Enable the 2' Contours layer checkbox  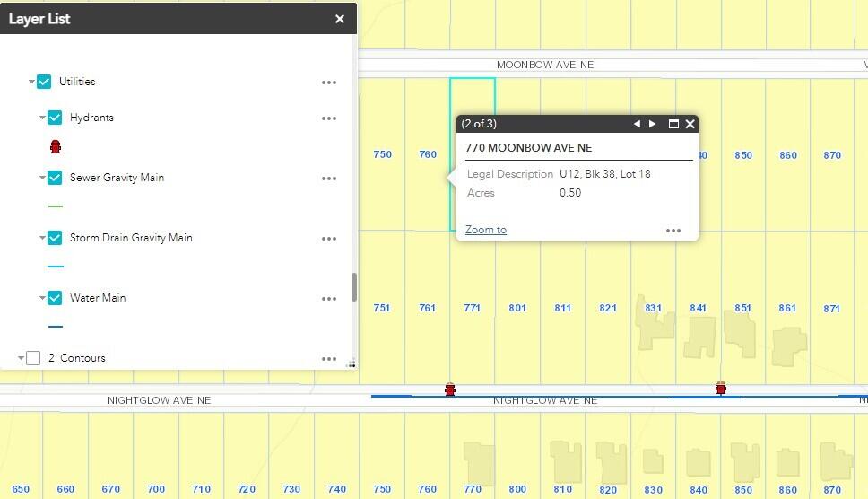click(x=33, y=358)
